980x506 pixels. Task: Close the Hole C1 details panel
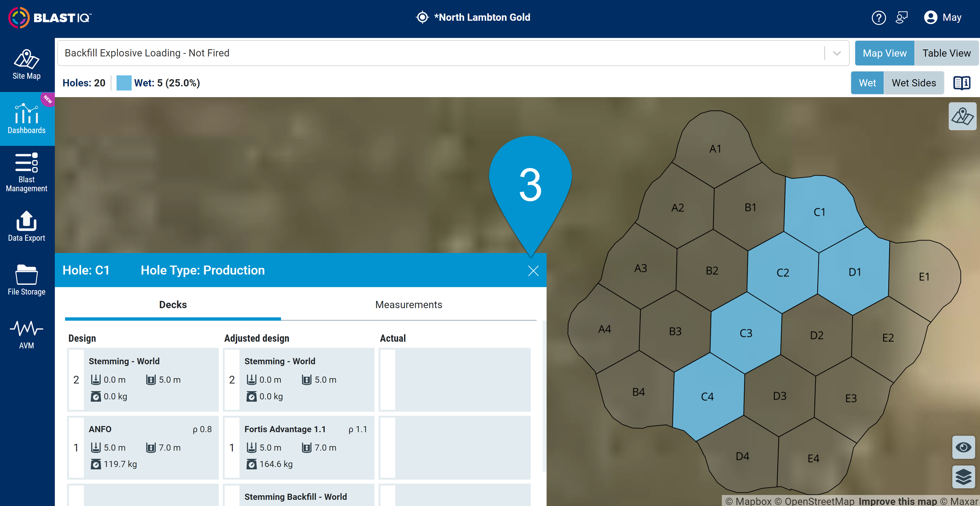coord(533,271)
